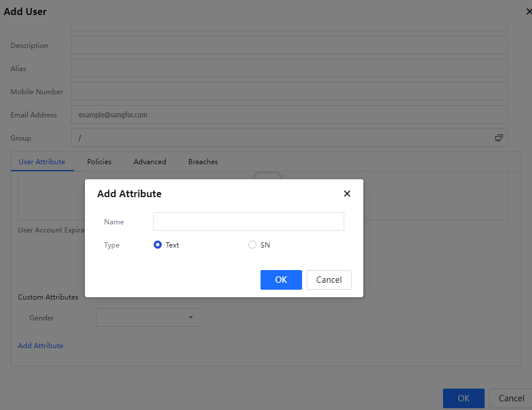This screenshot has width=532, height=410.
Task: Select the SN type radio button
Action: (x=252, y=245)
